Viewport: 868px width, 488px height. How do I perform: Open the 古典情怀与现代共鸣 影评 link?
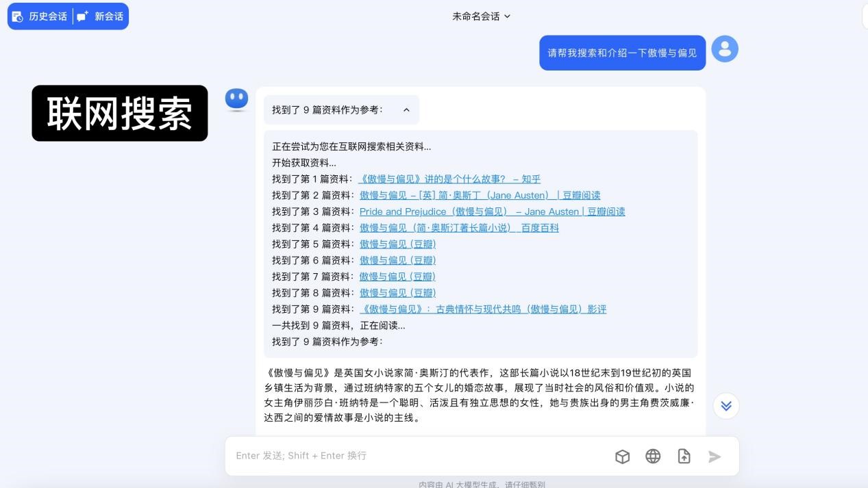click(x=482, y=309)
